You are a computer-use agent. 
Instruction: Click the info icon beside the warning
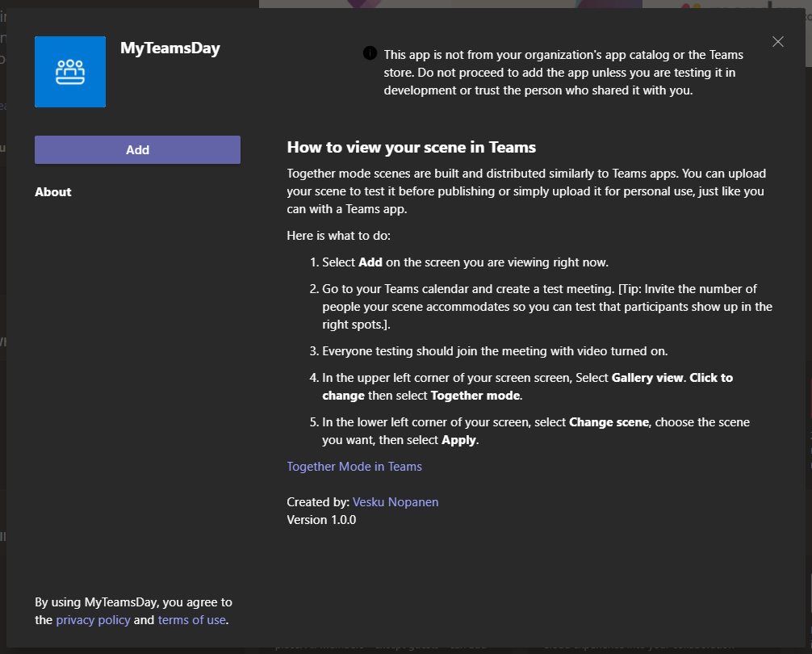370,53
